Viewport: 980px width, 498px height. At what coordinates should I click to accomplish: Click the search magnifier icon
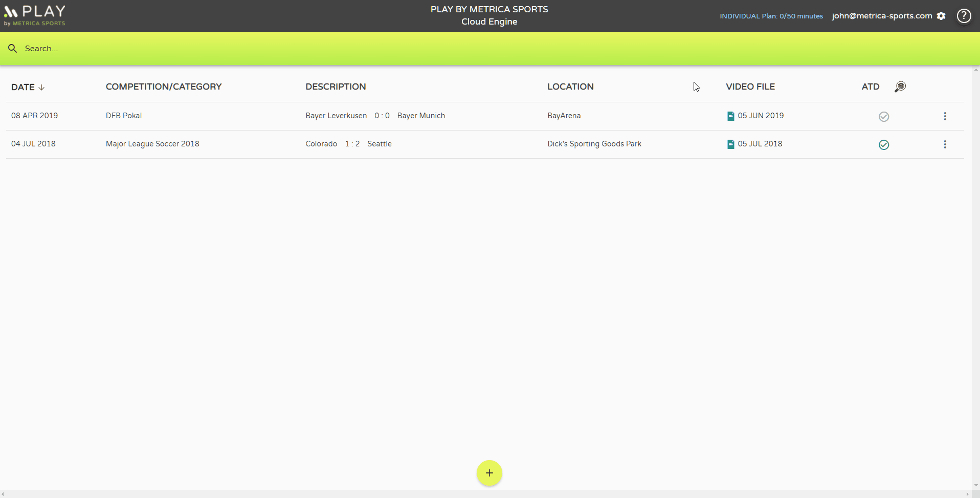(x=13, y=48)
